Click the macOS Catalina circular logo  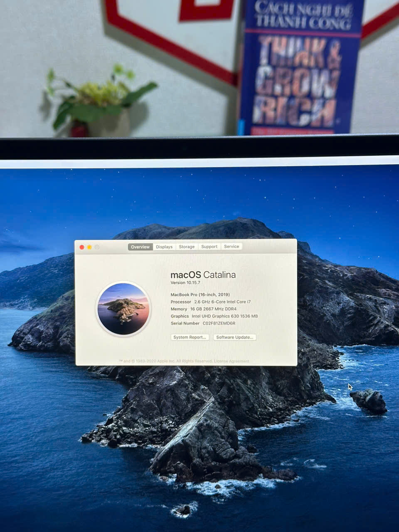coord(123,309)
